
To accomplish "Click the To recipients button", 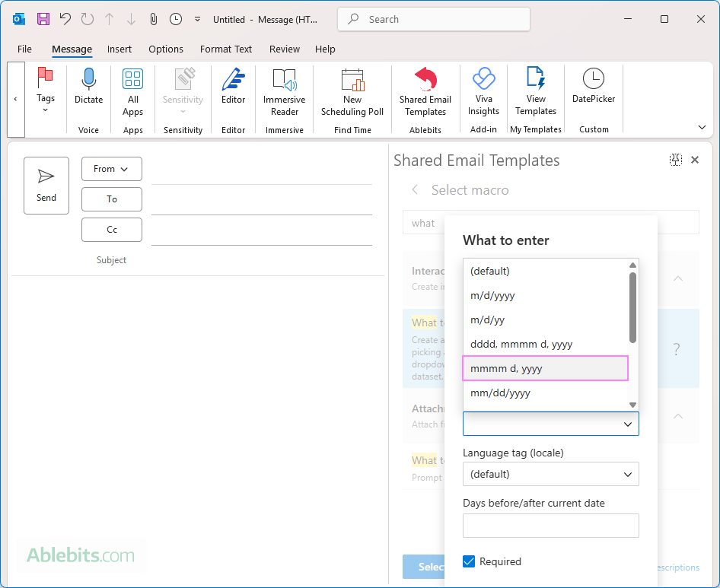I will [x=112, y=199].
